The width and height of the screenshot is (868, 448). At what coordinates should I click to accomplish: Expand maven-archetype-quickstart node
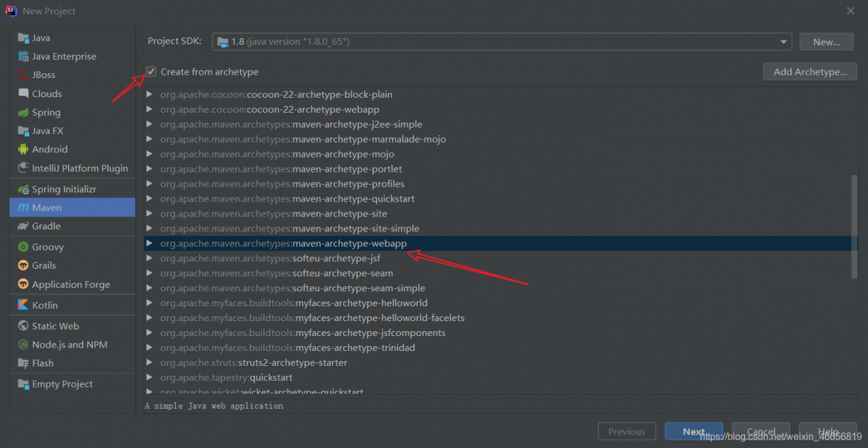150,199
